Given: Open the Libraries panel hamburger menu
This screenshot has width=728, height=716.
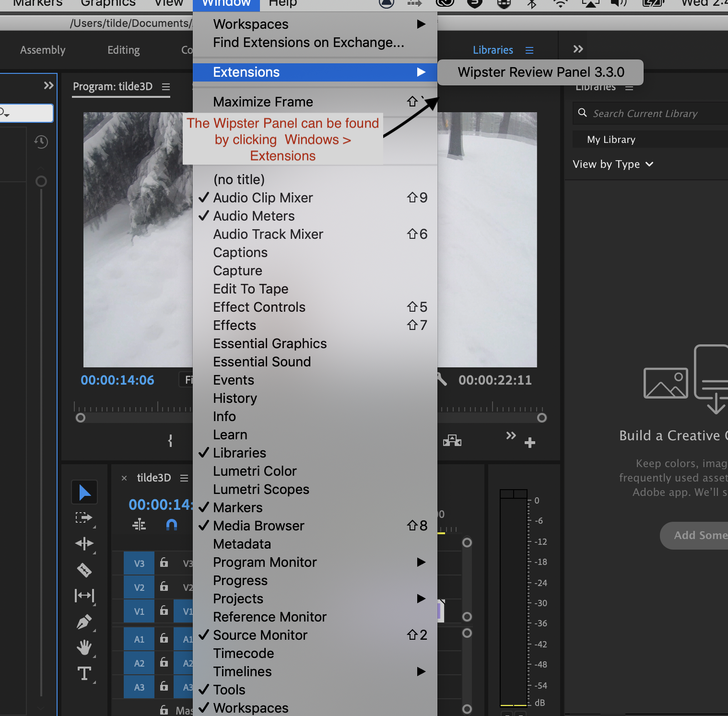Looking at the screenshot, I should 529,50.
